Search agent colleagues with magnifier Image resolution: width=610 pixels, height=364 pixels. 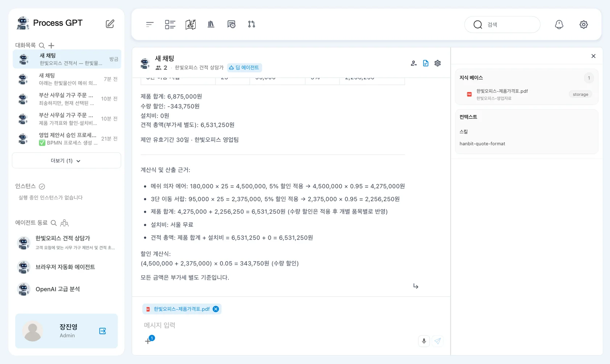pos(54,223)
